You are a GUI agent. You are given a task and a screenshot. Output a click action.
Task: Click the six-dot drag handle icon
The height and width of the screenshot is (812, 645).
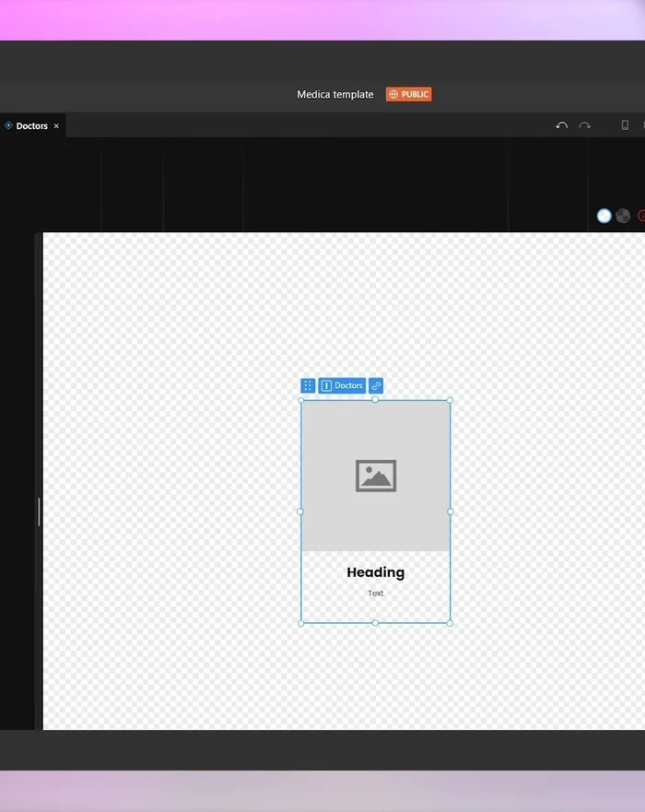[308, 385]
